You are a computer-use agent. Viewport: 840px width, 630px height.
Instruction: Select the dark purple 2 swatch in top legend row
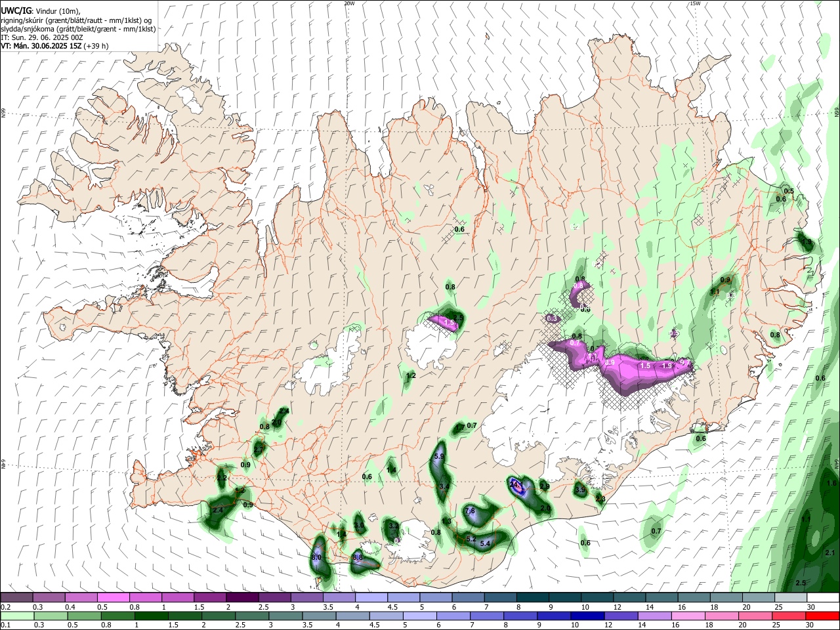tap(242, 598)
